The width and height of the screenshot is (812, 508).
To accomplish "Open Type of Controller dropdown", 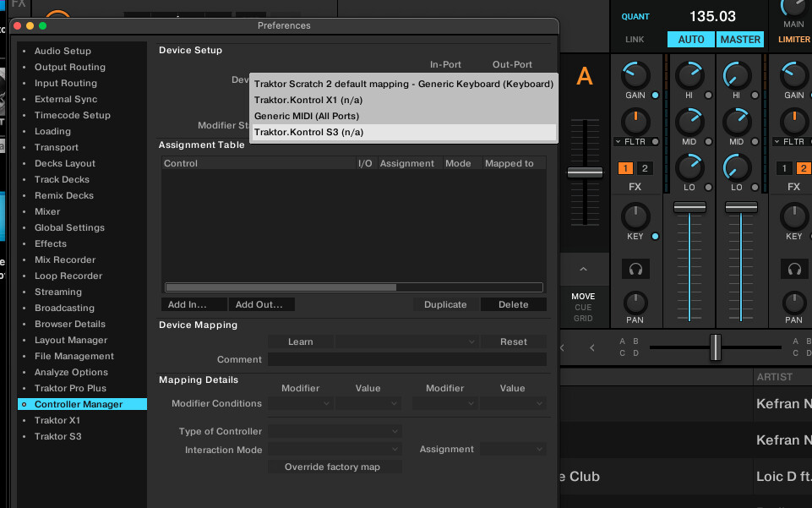I will (335, 431).
